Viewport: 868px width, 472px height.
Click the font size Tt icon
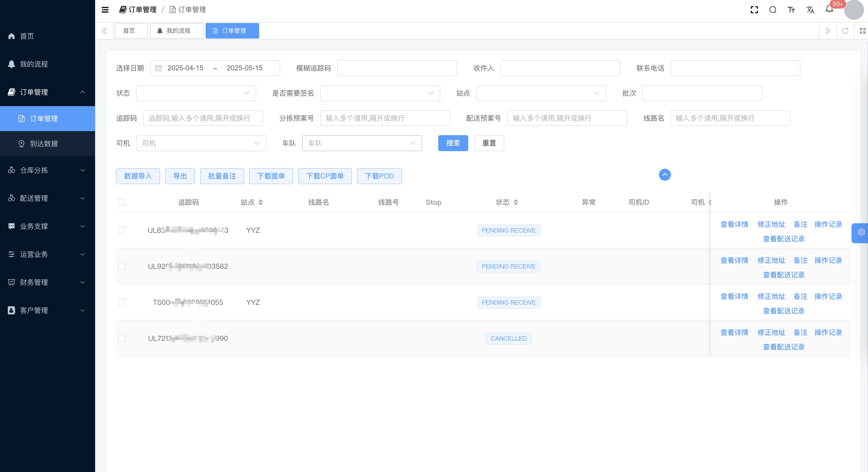(x=791, y=10)
